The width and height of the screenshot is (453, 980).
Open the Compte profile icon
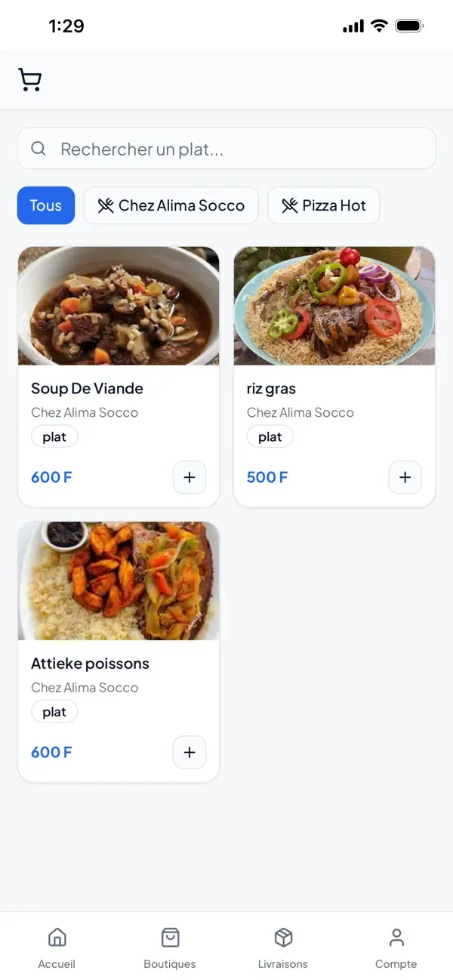click(396, 936)
